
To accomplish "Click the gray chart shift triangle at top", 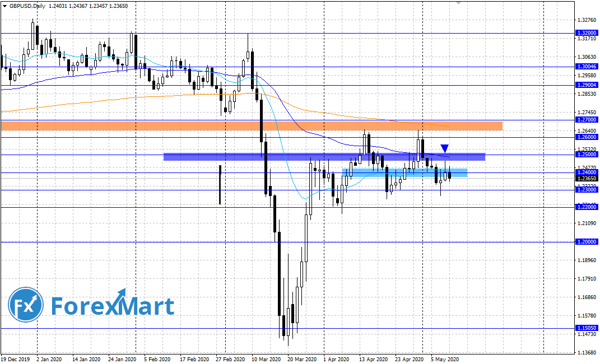I will [459, 3].
